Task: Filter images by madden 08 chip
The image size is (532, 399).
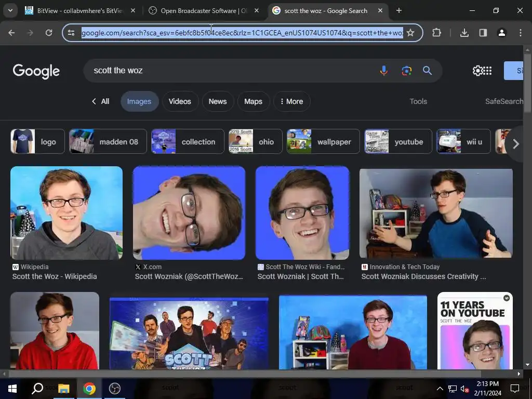Action: [108, 141]
